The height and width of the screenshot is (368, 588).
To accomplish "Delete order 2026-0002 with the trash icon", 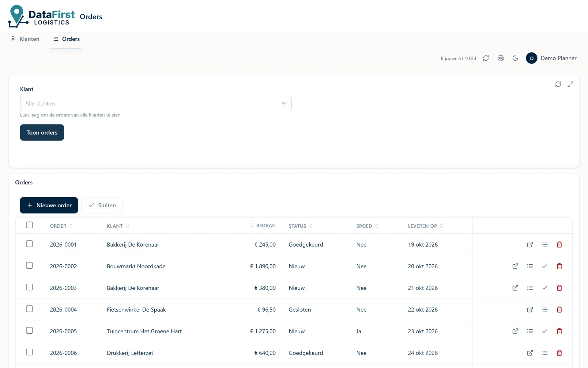I will point(559,266).
